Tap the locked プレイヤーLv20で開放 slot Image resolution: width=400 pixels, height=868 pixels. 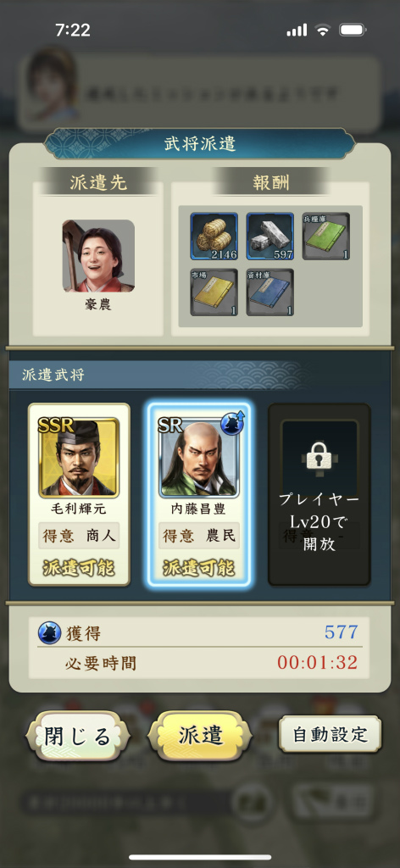tap(319, 494)
